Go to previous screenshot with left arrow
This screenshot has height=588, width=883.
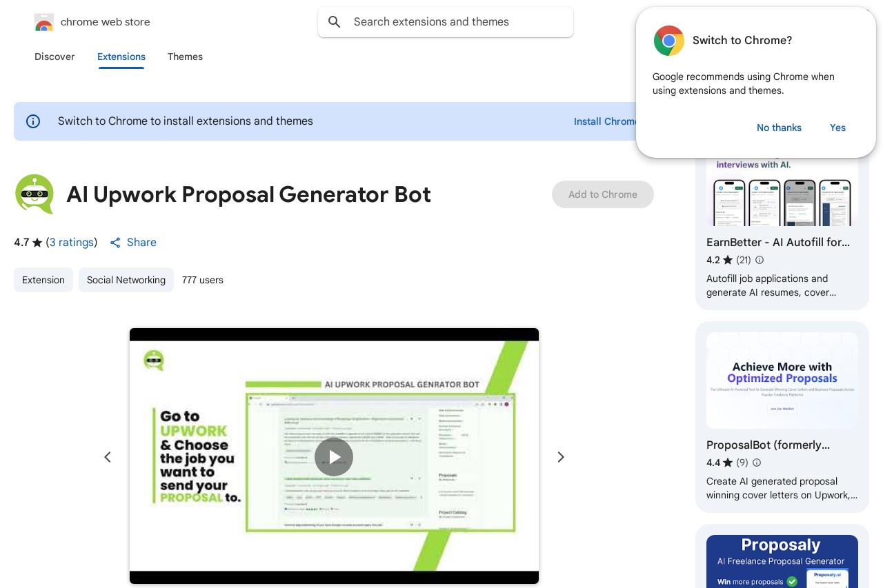[108, 457]
